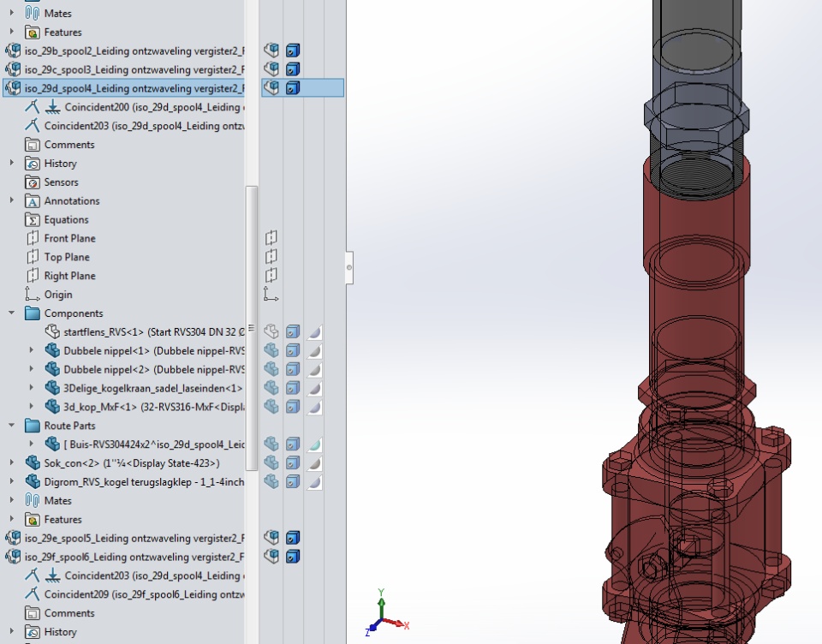Expand the Buis-RVS304424x2 route part
This screenshot has height=644, width=822.
point(32,444)
